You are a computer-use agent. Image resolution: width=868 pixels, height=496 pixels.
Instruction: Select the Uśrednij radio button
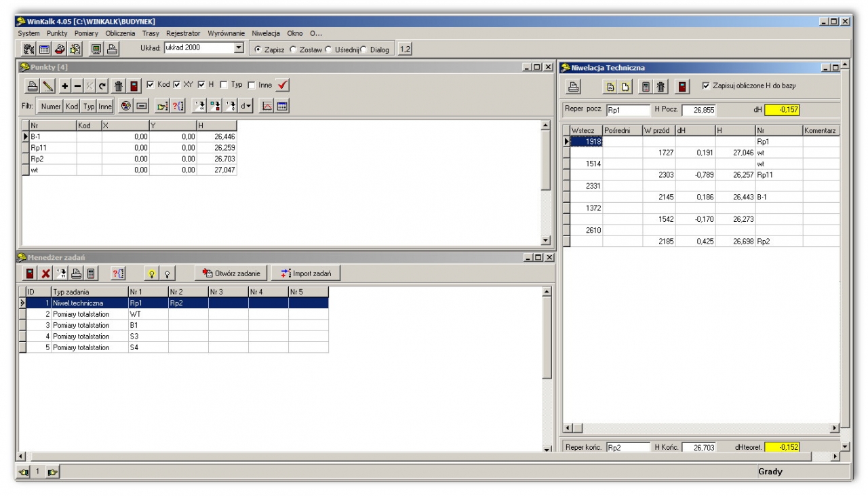[x=329, y=50]
